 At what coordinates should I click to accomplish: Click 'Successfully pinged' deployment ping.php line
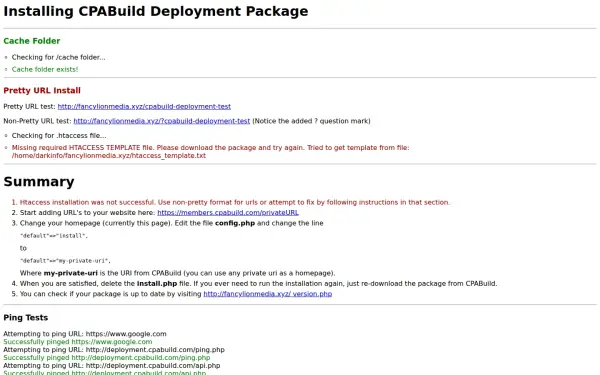click(107, 358)
